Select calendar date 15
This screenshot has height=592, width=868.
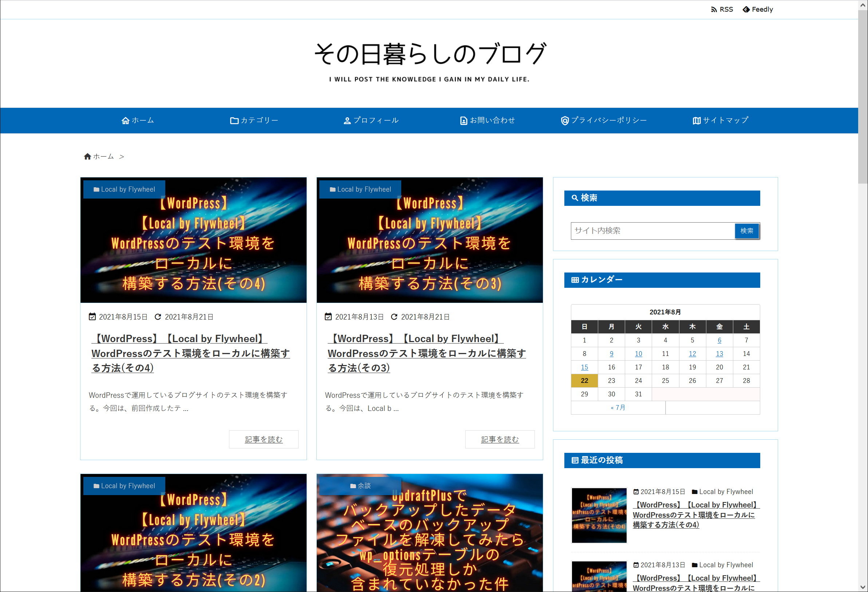(x=584, y=367)
